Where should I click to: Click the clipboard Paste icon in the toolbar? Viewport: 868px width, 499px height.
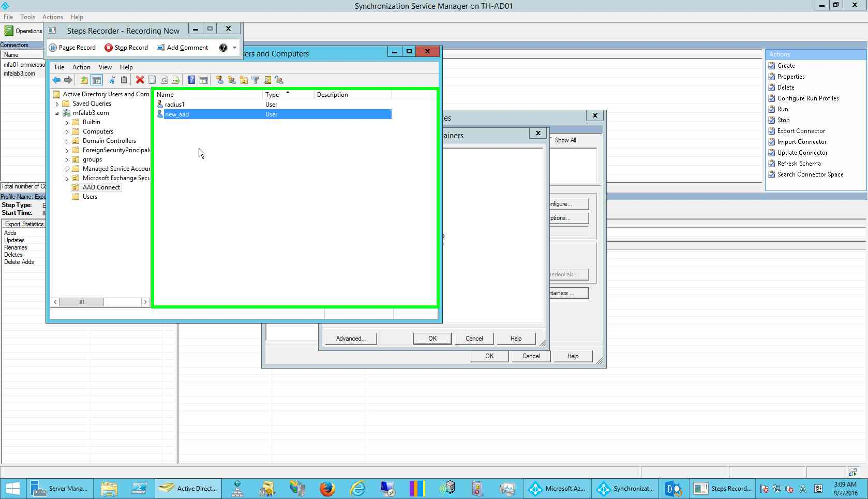(124, 80)
